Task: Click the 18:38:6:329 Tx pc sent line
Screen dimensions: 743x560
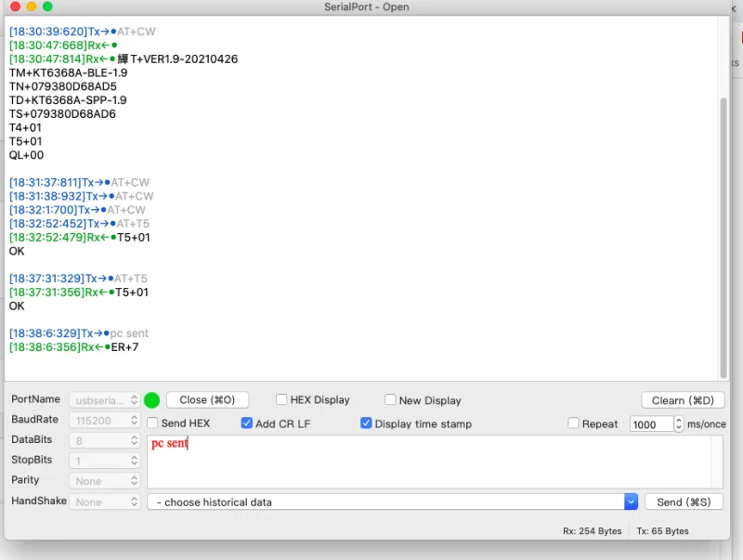Action: coord(79,333)
